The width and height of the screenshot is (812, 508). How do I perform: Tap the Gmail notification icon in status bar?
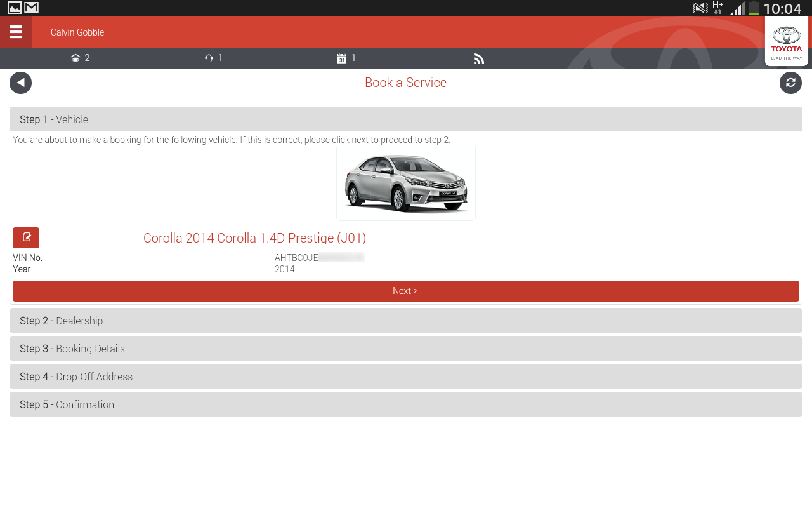pos(32,8)
